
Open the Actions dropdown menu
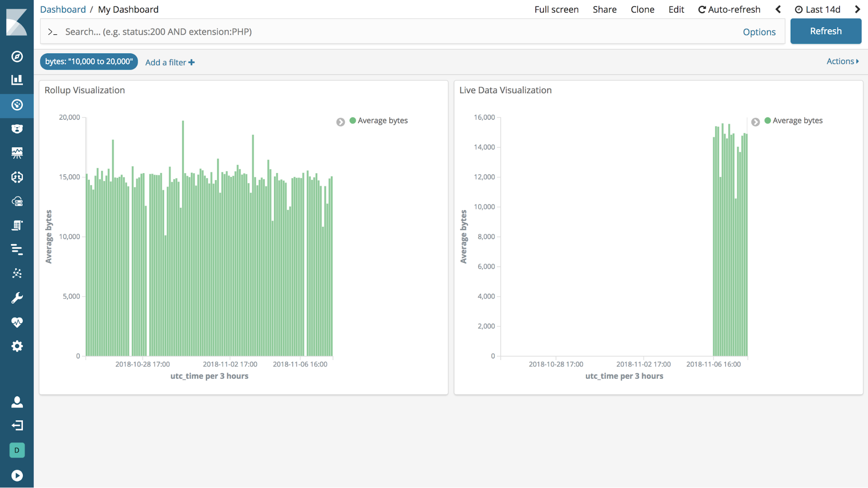pos(842,61)
